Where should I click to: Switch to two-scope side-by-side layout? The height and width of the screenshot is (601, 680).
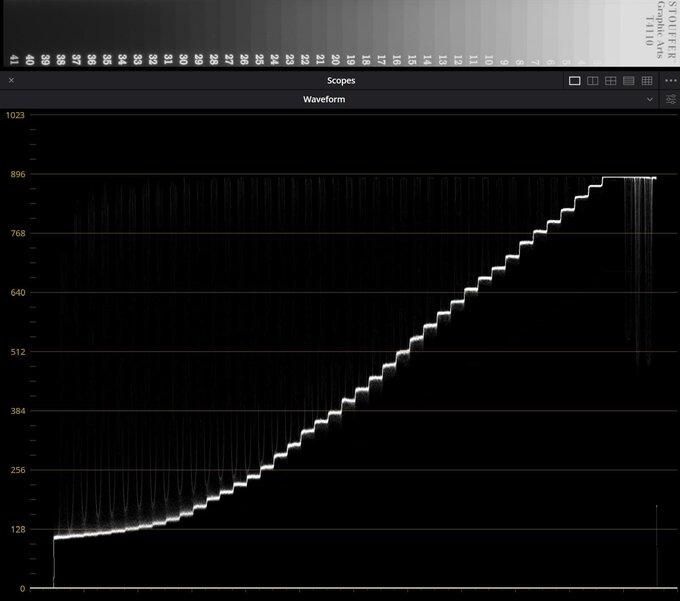pyautogui.click(x=592, y=81)
